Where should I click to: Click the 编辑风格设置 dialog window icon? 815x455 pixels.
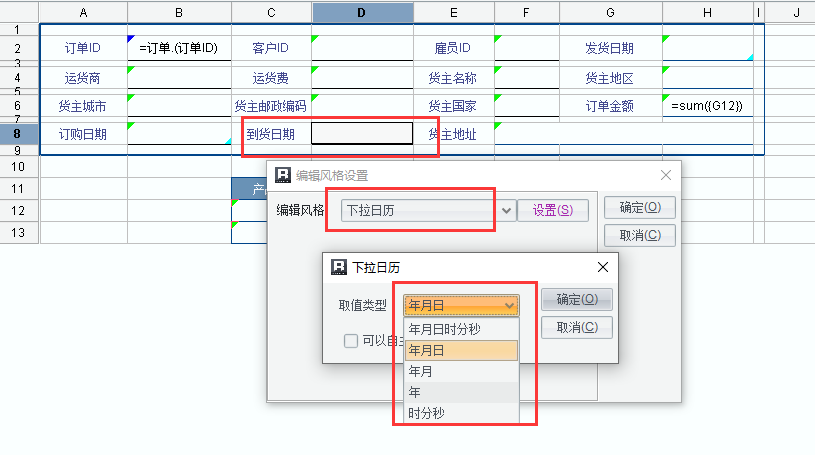pos(283,175)
